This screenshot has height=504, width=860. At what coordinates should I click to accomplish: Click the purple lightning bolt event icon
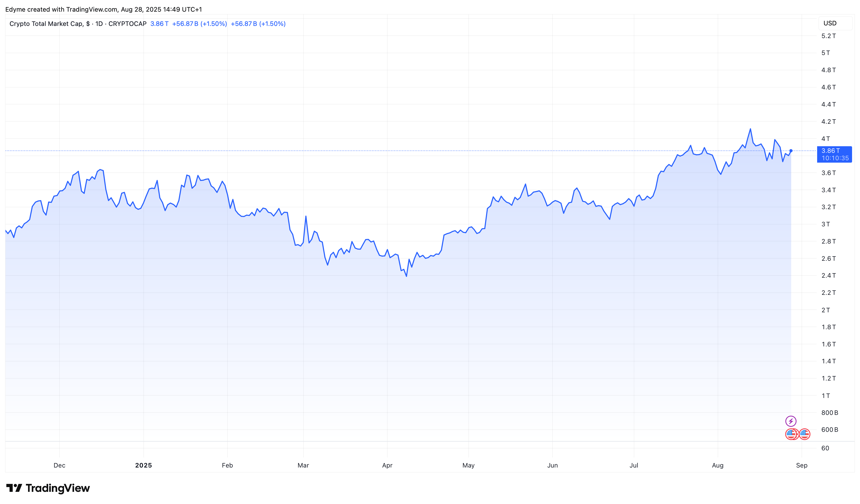(791, 421)
